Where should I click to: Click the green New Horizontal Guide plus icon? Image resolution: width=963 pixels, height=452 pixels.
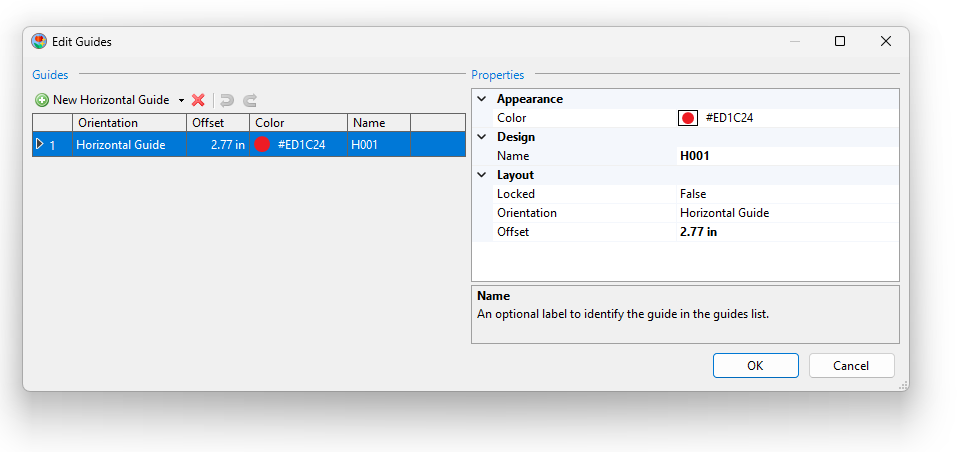pos(42,100)
